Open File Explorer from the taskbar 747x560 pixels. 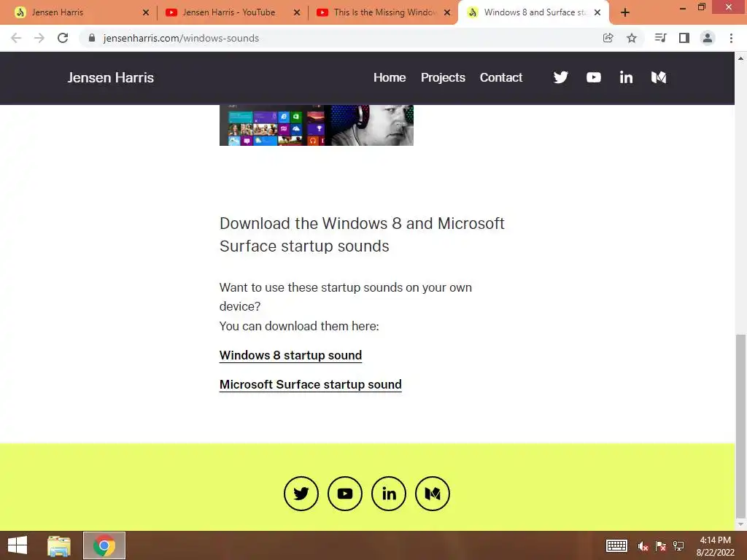click(59, 545)
